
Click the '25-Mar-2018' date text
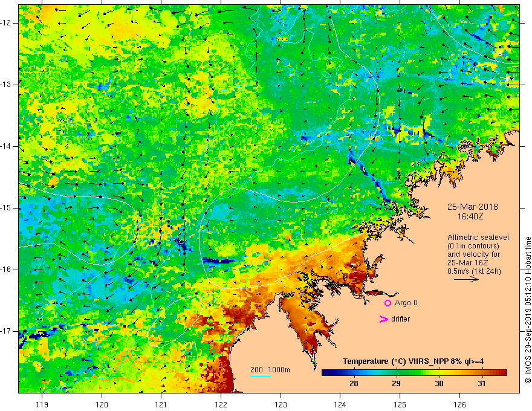coord(472,207)
